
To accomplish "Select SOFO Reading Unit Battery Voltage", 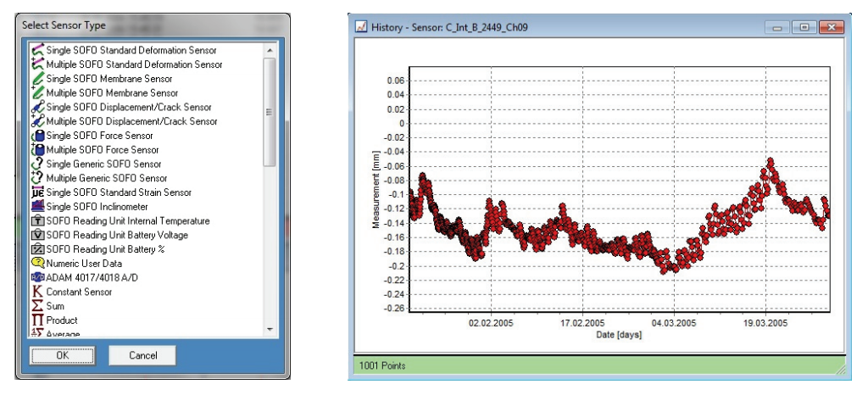I will pyautogui.click(x=117, y=235).
